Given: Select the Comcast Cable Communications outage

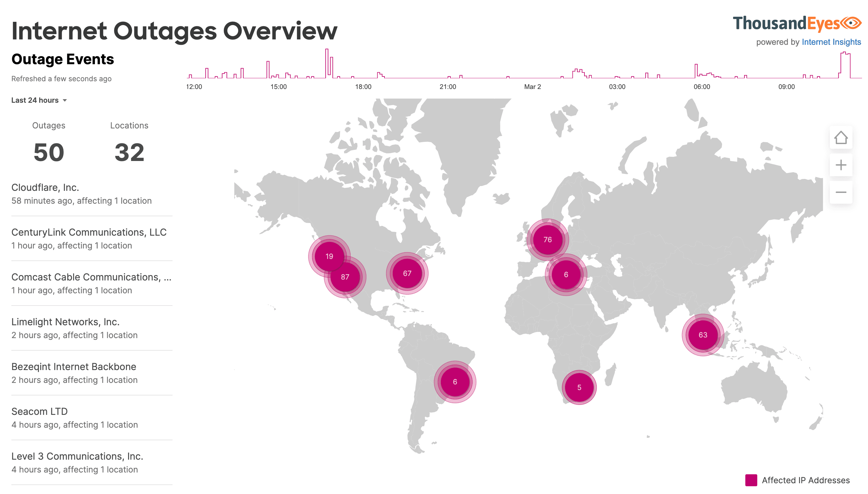Looking at the screenshot, I should (92, 283).
